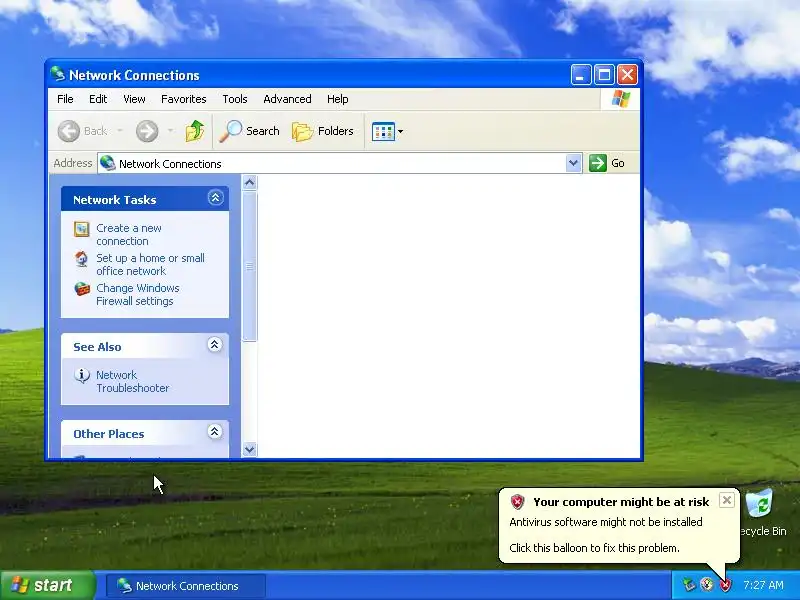
Task: Click the middle system tray icon
Action: point(707,585)
